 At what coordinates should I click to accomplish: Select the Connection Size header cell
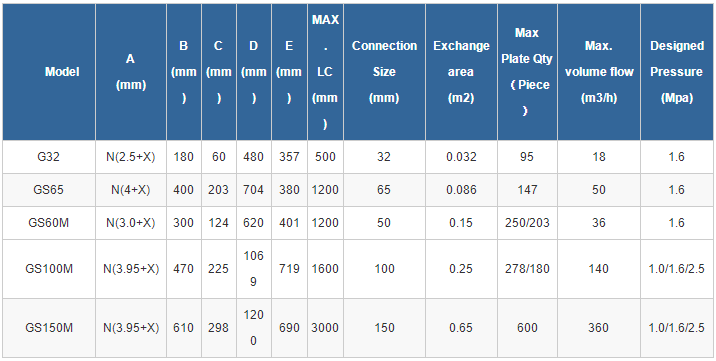point(384,72)
